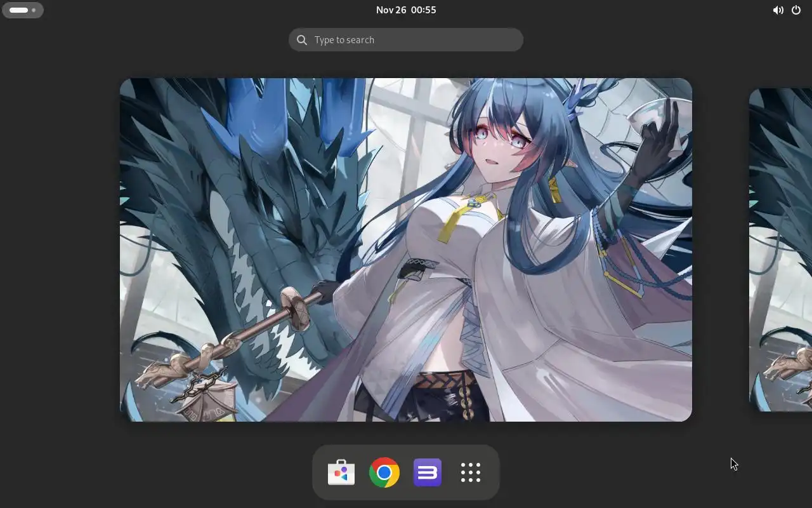Focus the Type to search field
This screenshot has height=508, width=812.
click(406, 39)
